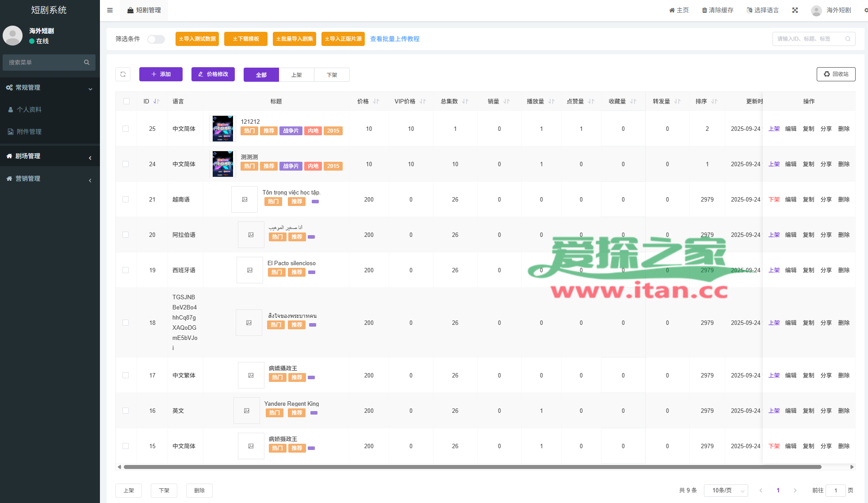Click the next page arrow in pagination
Viewport: 868px width, 503px height.
coord(795,490)
